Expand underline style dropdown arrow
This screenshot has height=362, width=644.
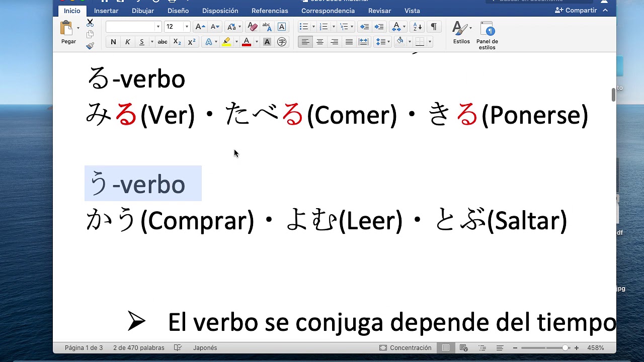coord(152,42)
